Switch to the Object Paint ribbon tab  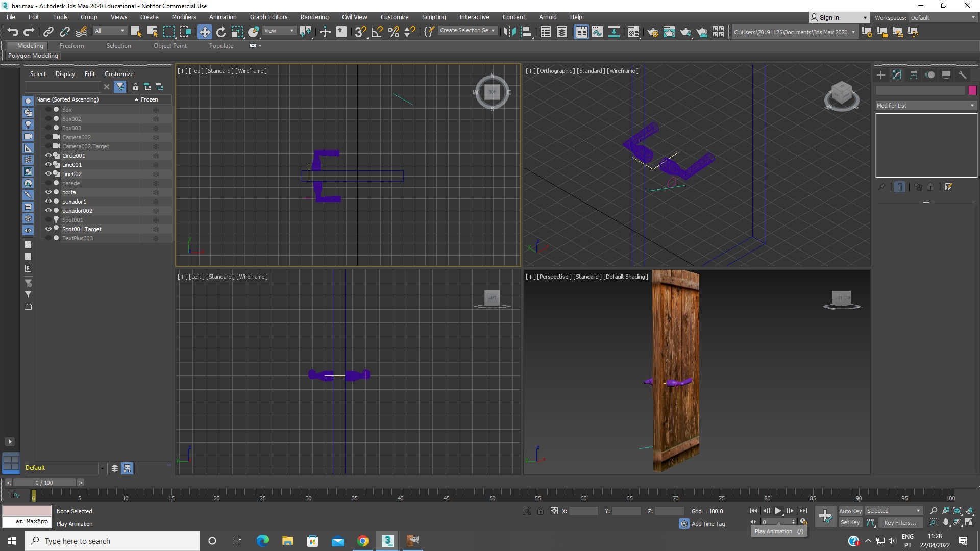pos(170,46)
